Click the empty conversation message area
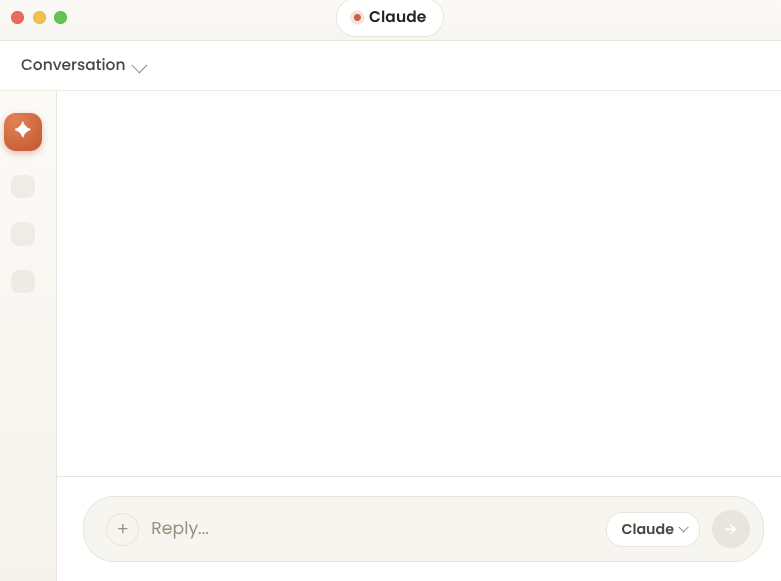The width and height of the screenshot is (781, 581). click(x=419, y=283)
